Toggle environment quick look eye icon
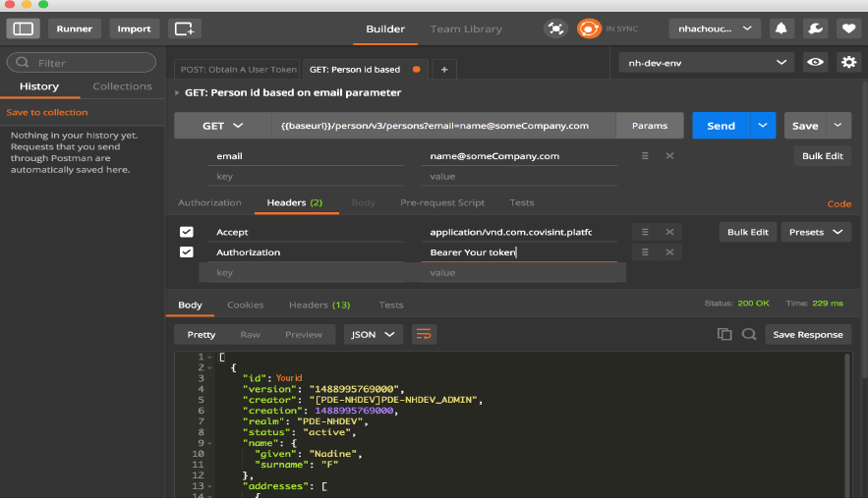 [815, 63]
